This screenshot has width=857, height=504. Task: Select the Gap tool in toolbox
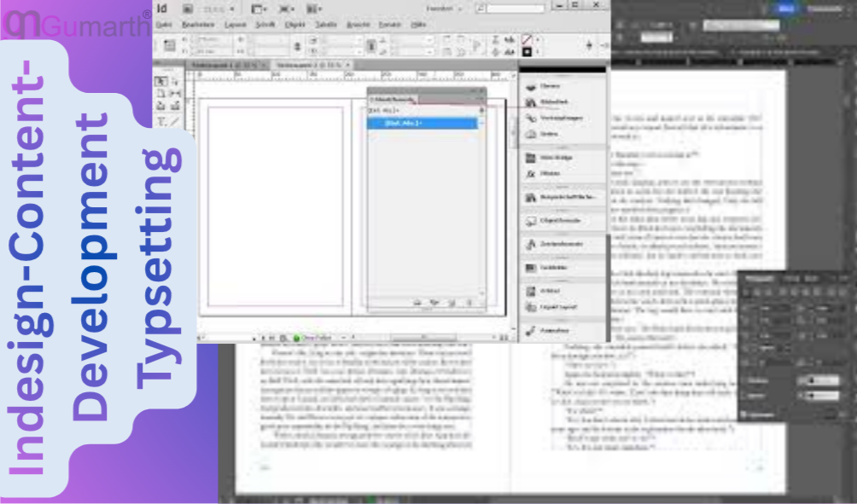175,93
